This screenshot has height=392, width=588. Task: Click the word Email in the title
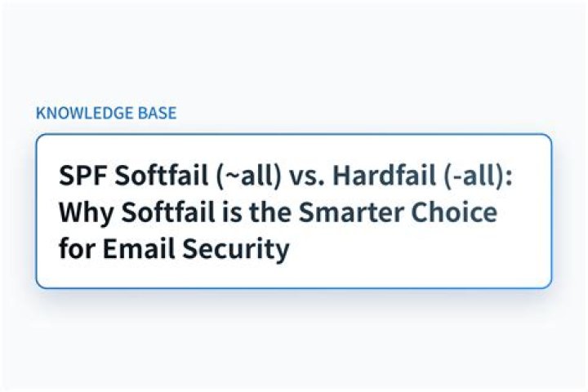click(x=139, y=248)
